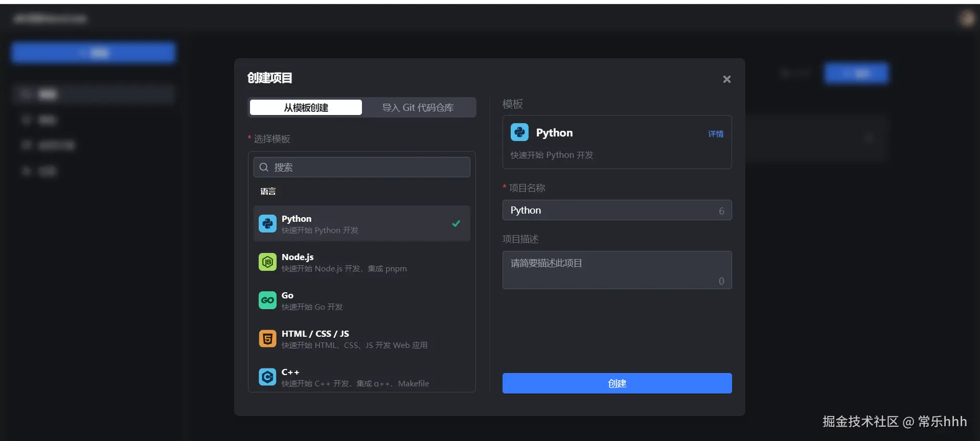Image resolution: width=980 pixels, height=441 pixels.
Task: Select the Node.js template icon
Action: tap(267, 262)
